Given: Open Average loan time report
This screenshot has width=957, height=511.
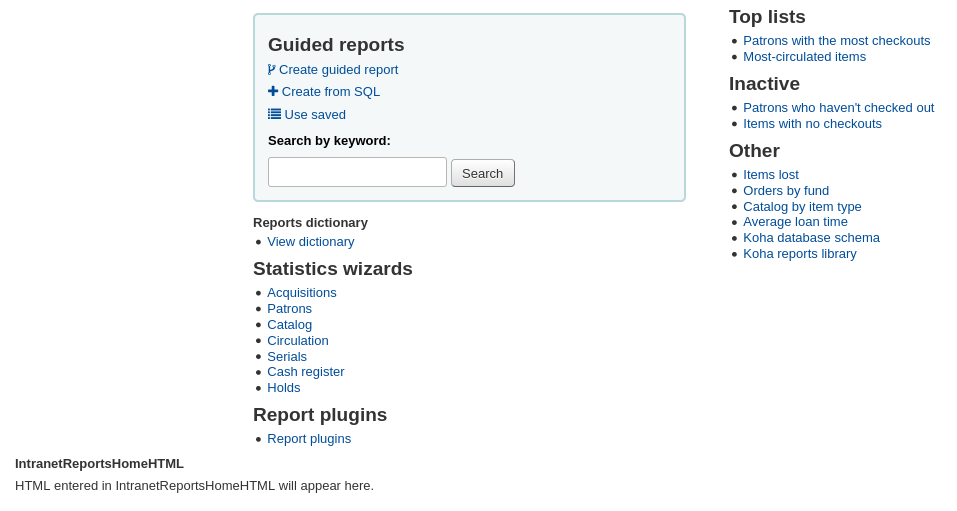Looking at the screenshot, I should 795,222.
